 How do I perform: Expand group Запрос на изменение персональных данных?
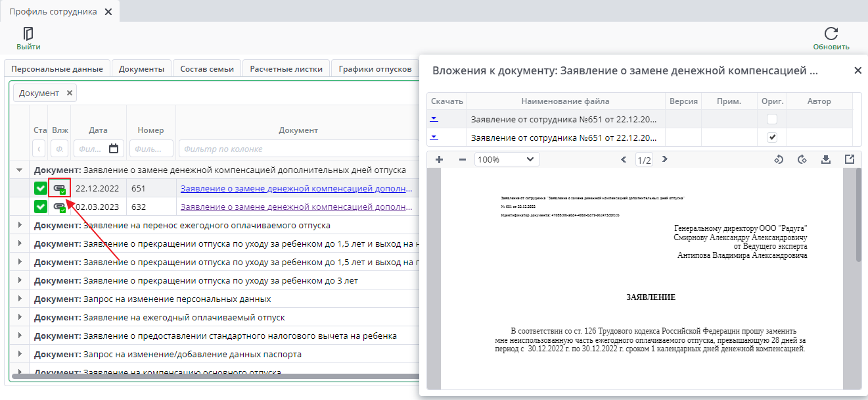(19, 299)
